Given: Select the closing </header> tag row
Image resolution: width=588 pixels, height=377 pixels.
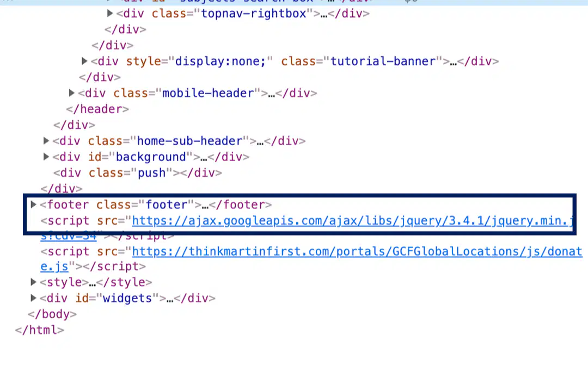Looking at the screenshot, I should pyautogui.click(x=97, y=109).
